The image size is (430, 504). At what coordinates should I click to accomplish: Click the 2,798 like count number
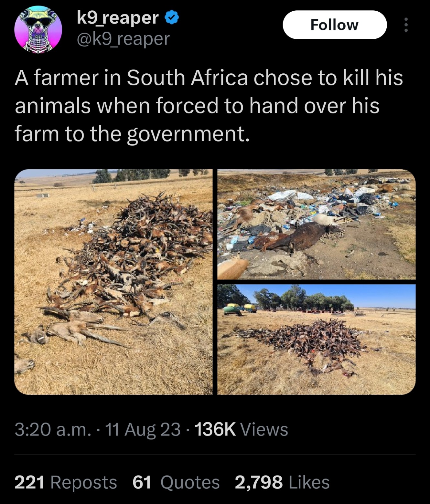[x=259, y=482]
